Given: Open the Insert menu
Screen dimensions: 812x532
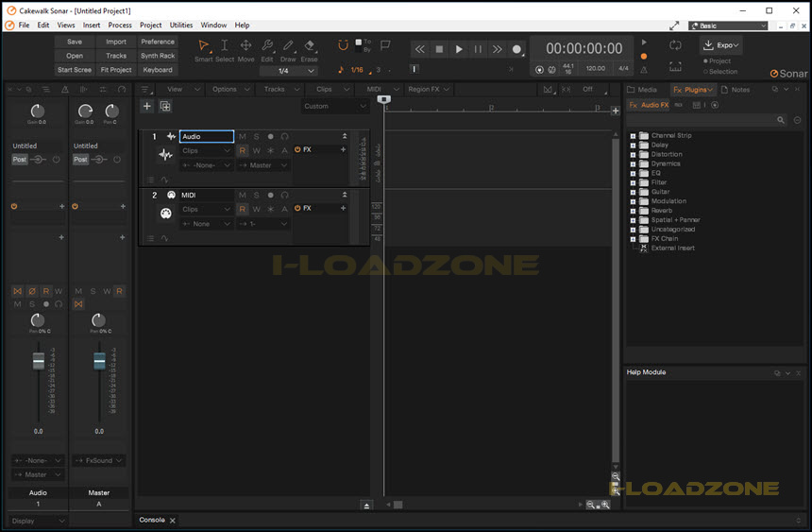Looking at the screenshot, I should pos(92,25).
